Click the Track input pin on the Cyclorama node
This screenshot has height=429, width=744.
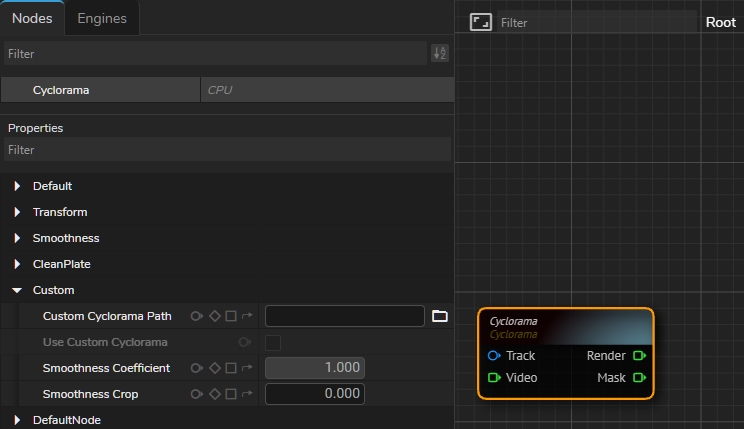(x=494, y=356)
